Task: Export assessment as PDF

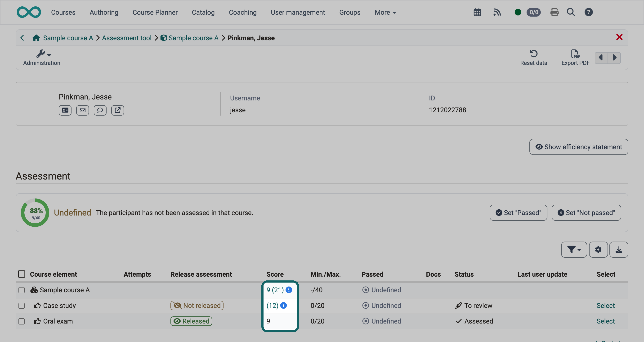Action: tap(575, 58)
